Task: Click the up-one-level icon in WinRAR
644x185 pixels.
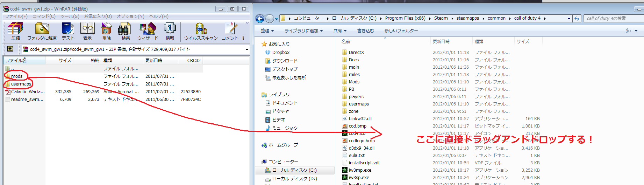Action: [10, 49]
